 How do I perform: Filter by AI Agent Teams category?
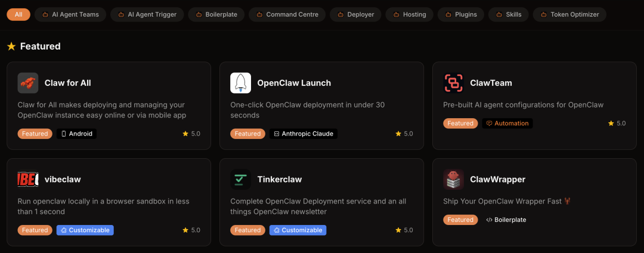click(70, 14)
